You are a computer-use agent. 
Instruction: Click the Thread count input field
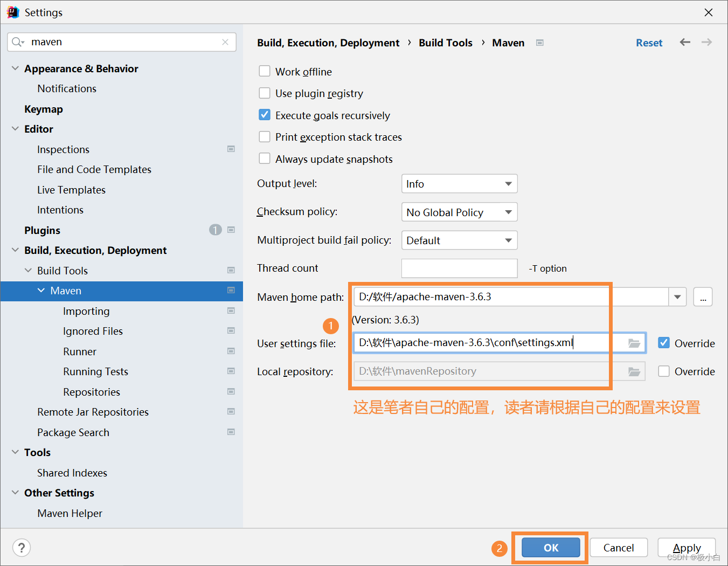pyautogui.click(x=460, y=268)
